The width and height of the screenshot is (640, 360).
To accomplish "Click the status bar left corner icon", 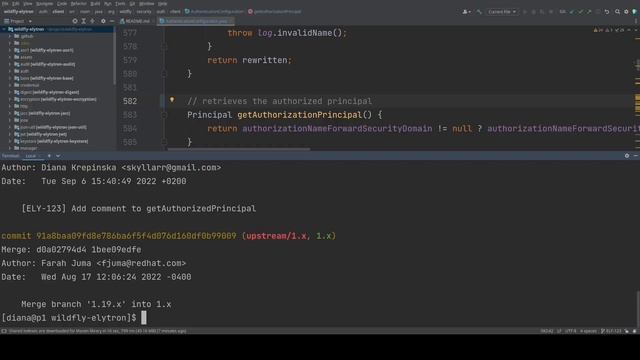I will (x=4, y=331).
